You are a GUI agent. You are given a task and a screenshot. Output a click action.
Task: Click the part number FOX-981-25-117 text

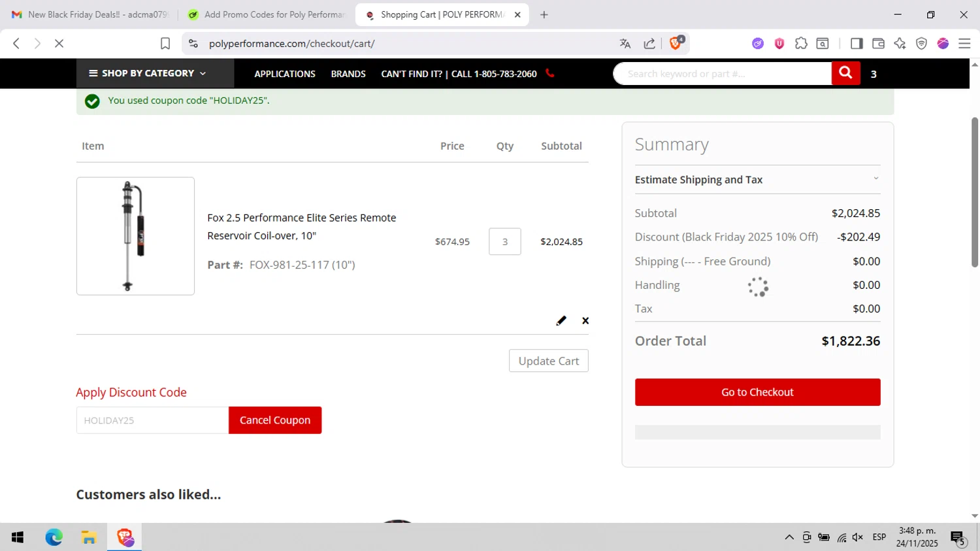click(302, 265)
